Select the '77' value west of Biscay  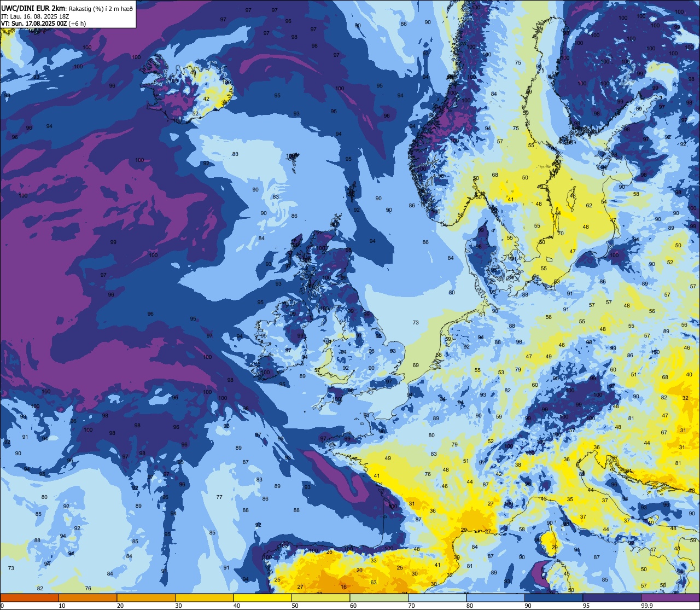coord(219,497)
